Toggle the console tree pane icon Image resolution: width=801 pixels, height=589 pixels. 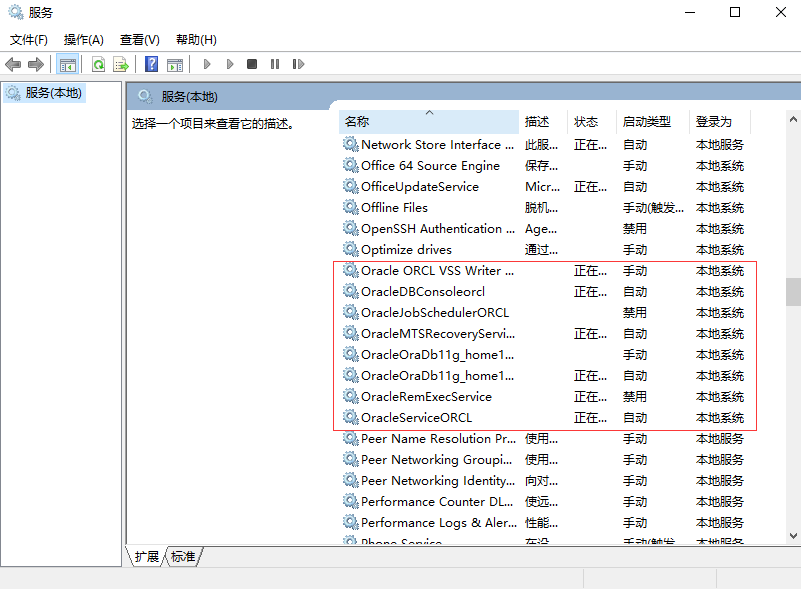click(x=67, y=64)
